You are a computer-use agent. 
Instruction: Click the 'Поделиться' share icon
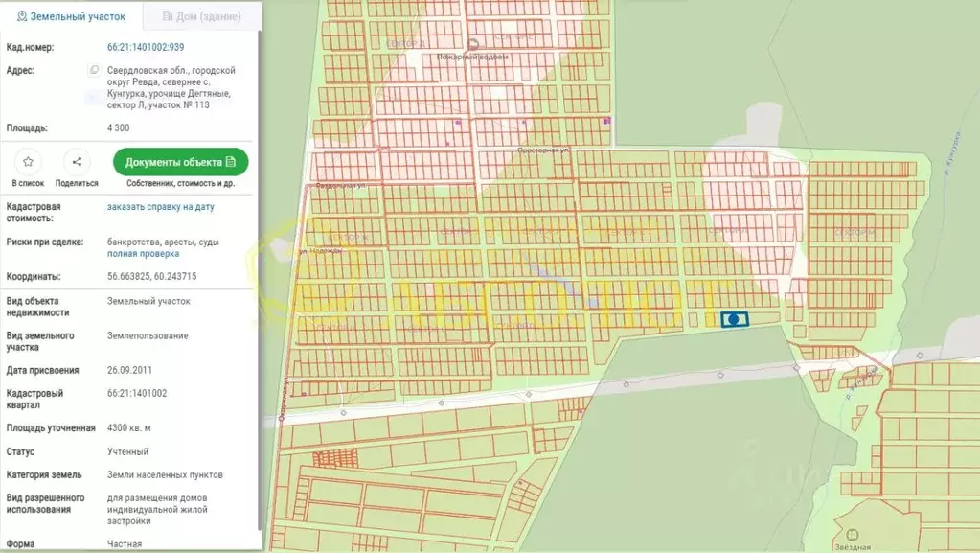coord(77,162)
